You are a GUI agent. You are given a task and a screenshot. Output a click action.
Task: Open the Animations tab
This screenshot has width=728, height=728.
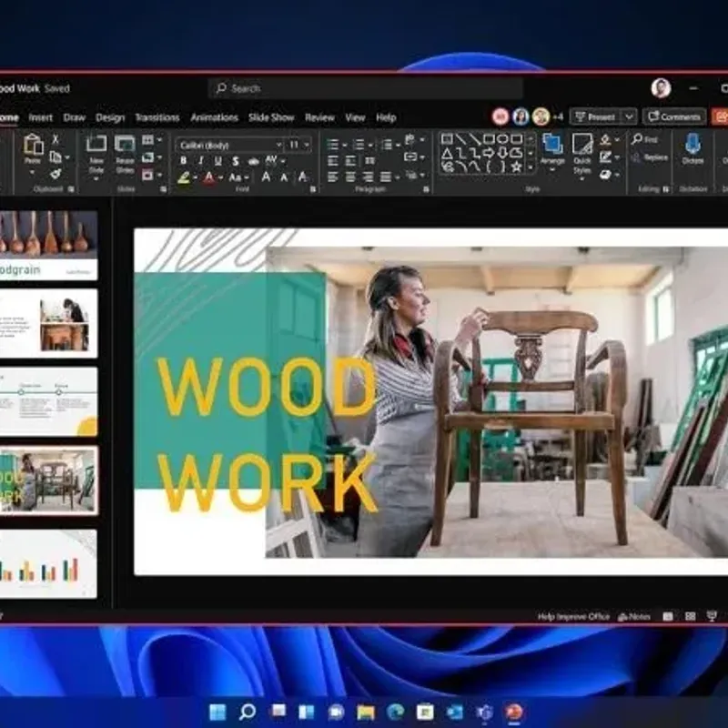[x=214, y=117]
